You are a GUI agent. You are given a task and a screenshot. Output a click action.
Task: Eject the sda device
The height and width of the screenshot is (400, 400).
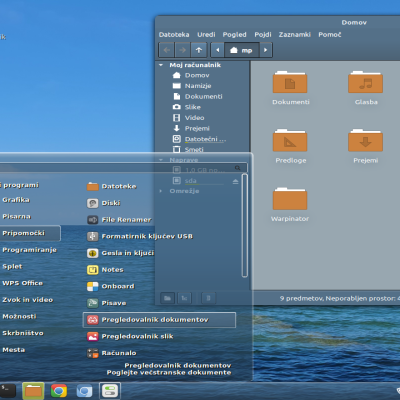[235, 181]
